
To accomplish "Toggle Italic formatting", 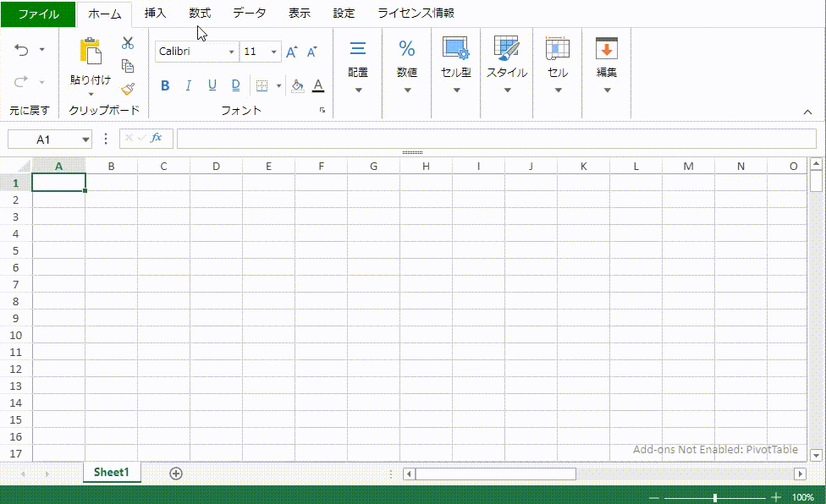I will pyautogui.click(x=189, y=85).
